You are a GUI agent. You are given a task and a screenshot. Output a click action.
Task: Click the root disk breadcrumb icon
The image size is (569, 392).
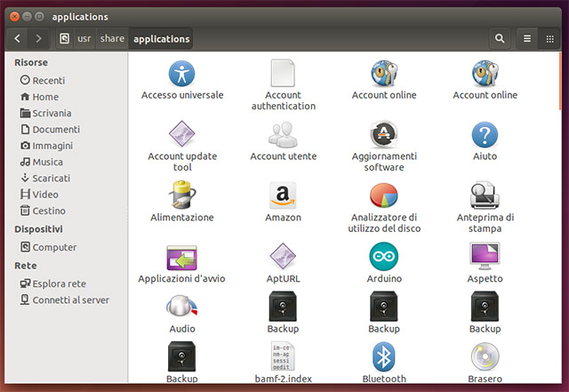coord(65,38)
